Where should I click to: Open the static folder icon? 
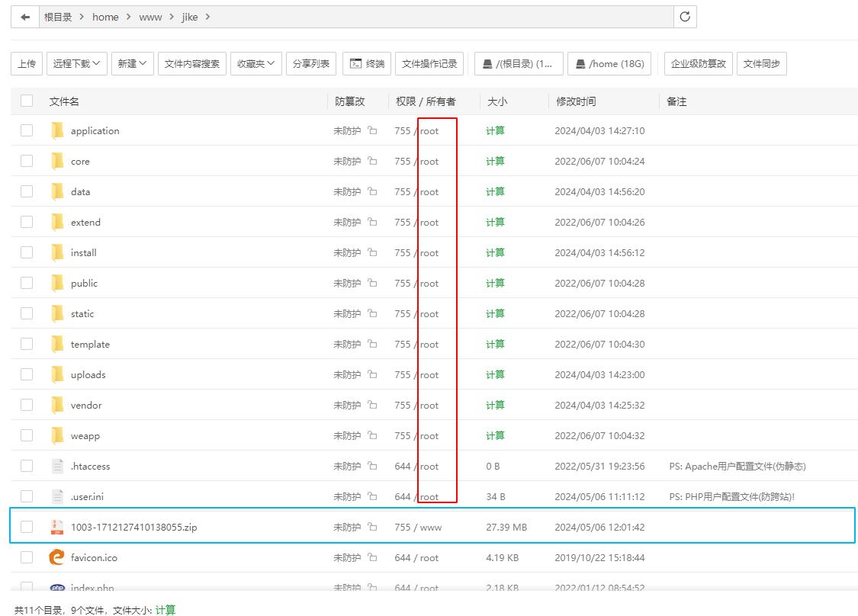click(57, 313)
